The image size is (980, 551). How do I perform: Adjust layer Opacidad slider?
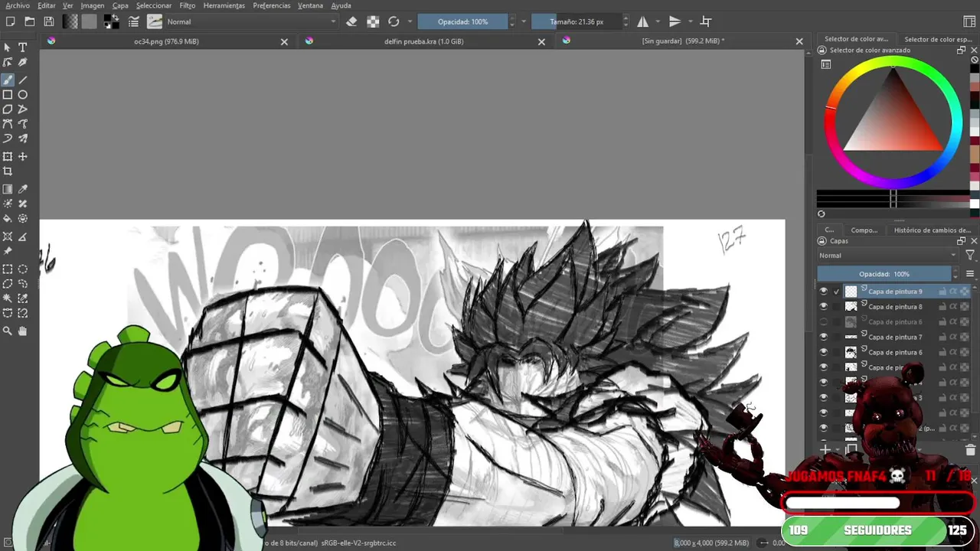click(884, 274)
